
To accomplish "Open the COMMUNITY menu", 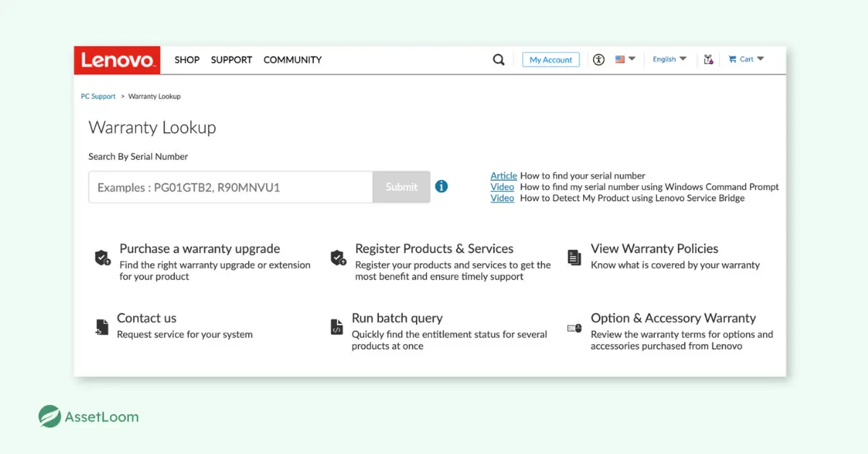I will click(292, 60).
